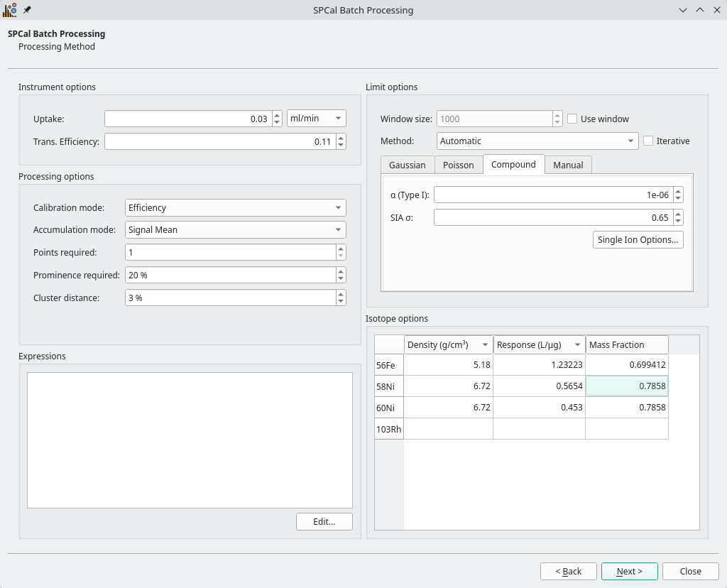Increase Uptake value with up arrow

[x=277, y=115]
